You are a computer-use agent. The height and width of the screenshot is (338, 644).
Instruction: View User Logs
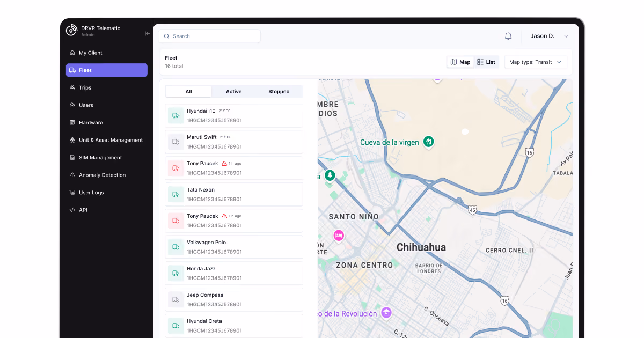click(x=106, y=193)
